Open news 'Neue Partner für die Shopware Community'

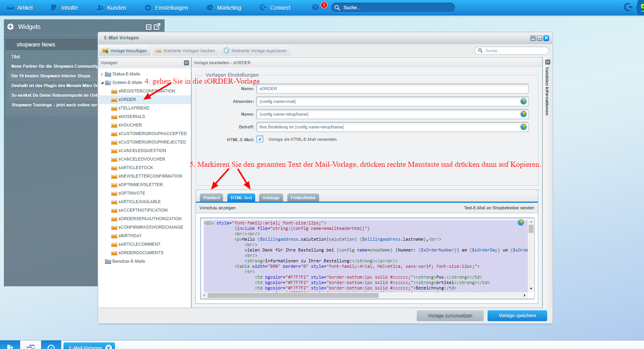(x=55, y=66)
